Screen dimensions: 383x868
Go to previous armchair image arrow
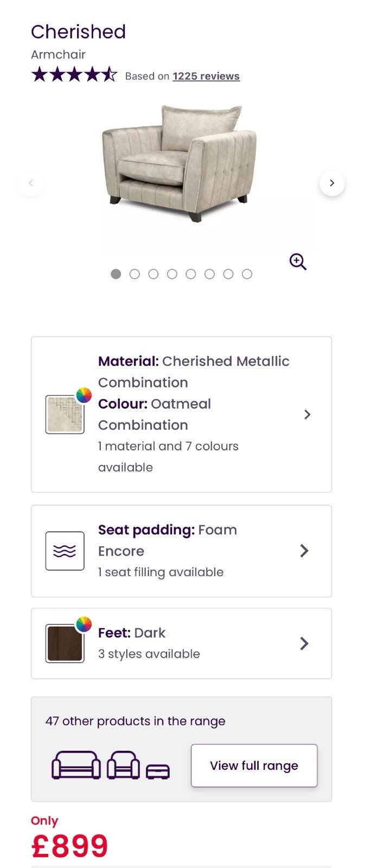(31, 183)
